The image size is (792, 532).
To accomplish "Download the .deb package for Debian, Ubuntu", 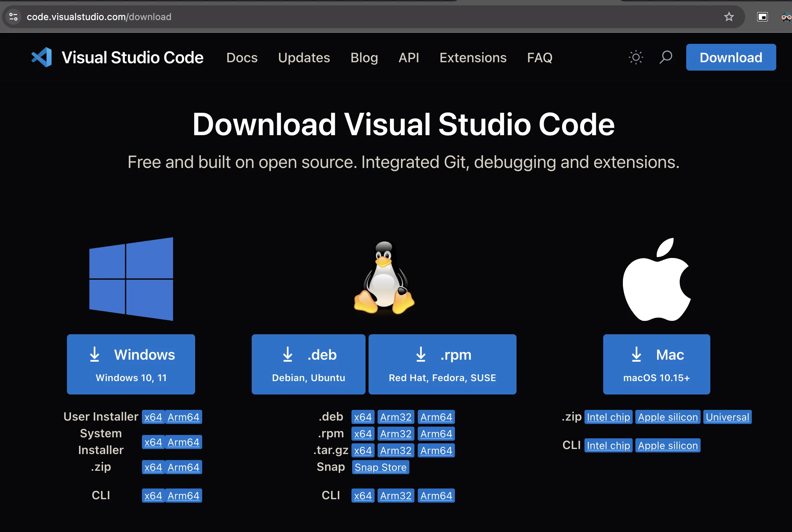I will click(x=308, y=364).
